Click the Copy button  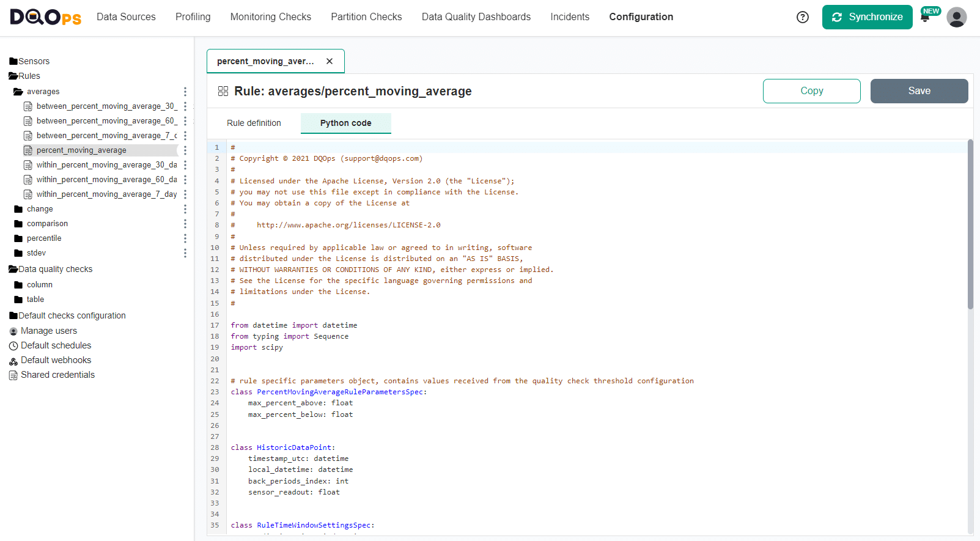tap(811, 91)
